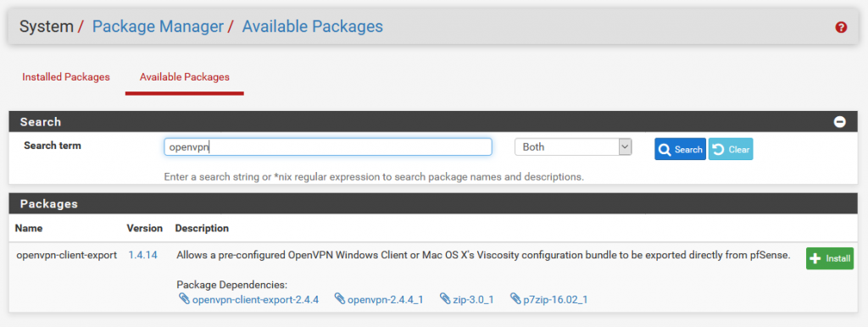Click paperclip icon beside p7zip-16.02_1

point(515,299)
